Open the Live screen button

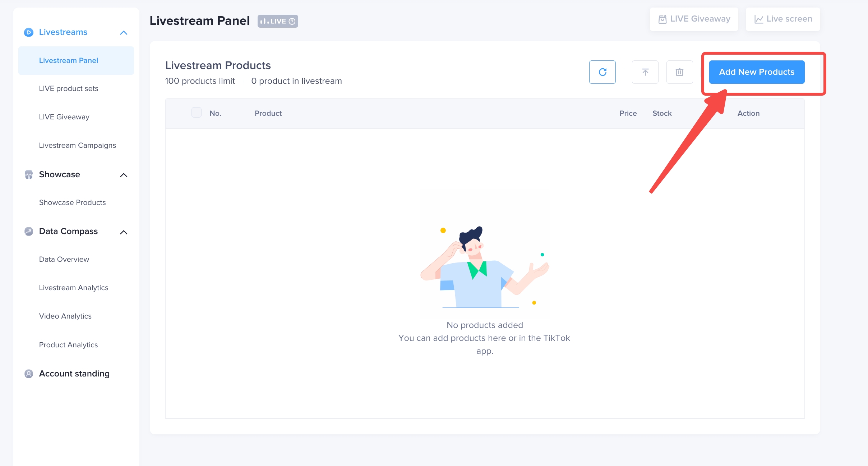click(x=783, y=19)
